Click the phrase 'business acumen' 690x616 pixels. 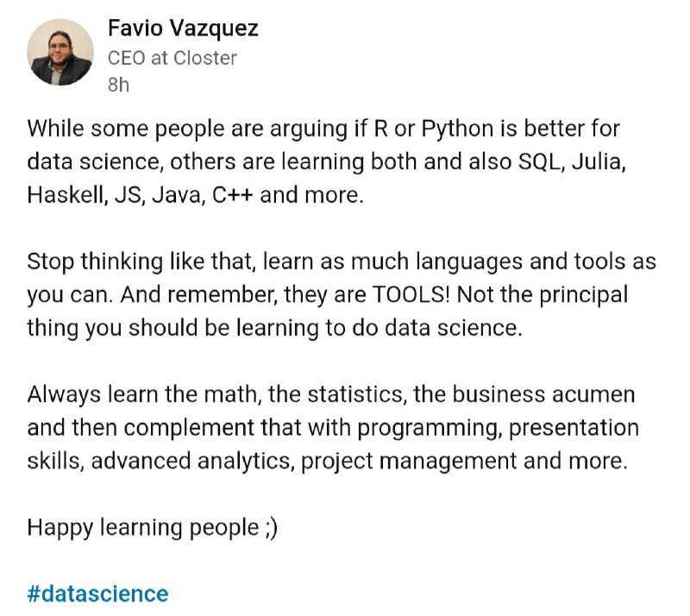tap(544, 394)
